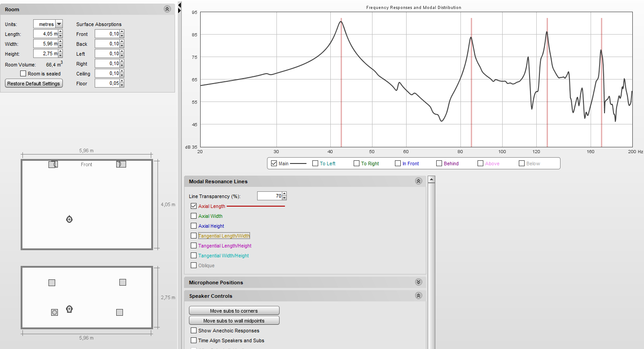
Task: Adjust the Front absorption spinner
Action: [x=122, y=34]
